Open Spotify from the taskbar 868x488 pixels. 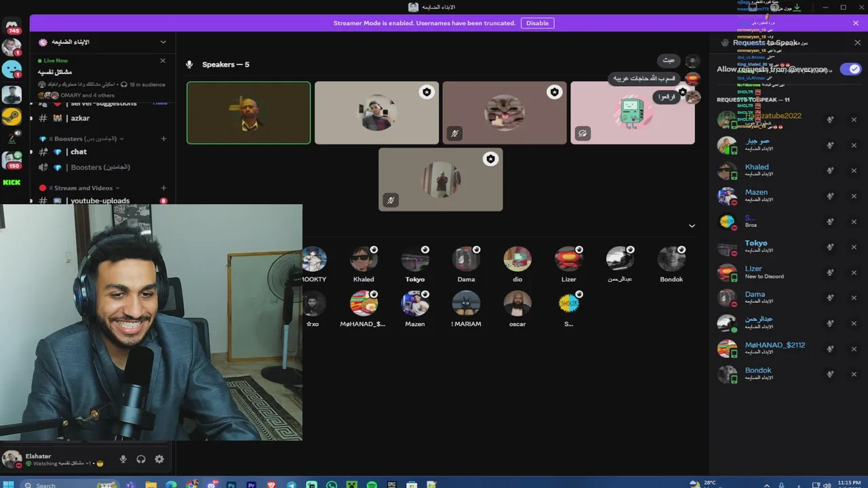372,485
